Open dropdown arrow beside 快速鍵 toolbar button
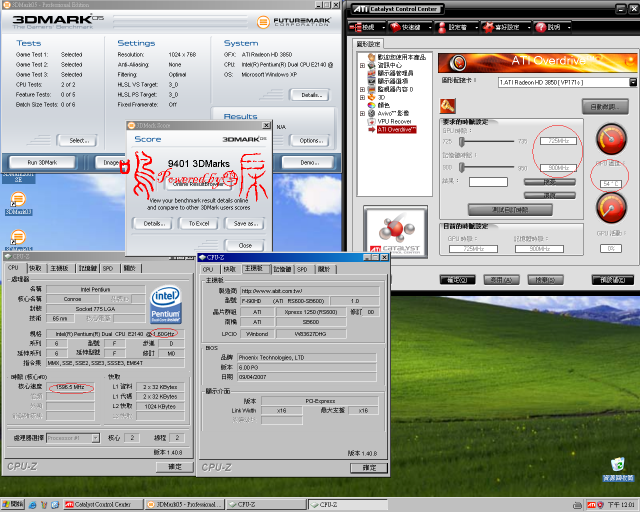 [x=430, y=27]
